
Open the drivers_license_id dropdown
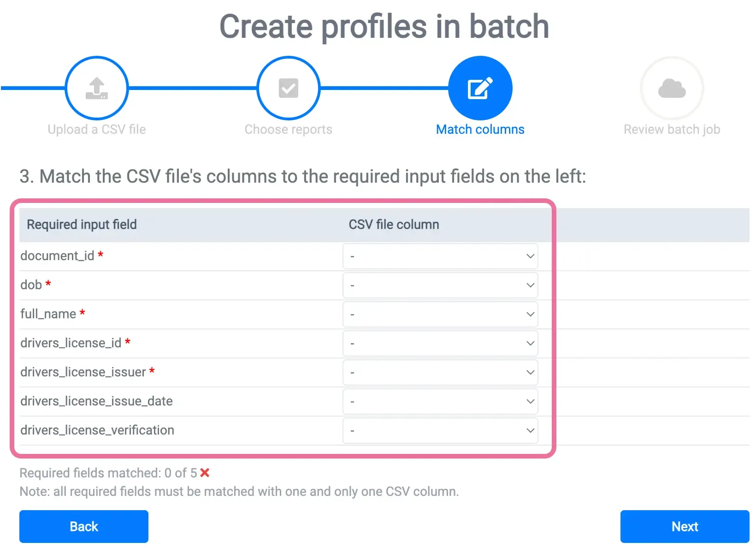click(440, 343)
